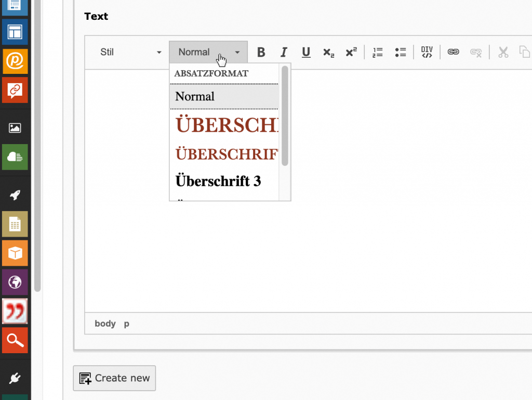The width and height of the screenshot is (532, 400).
Task: Create a DIV container
Action: 427,53
